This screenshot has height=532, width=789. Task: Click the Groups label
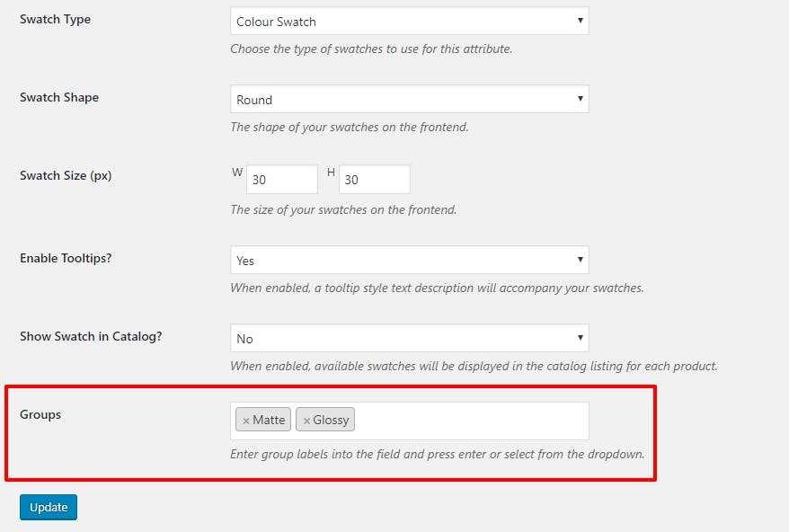(x=40, y=414)
